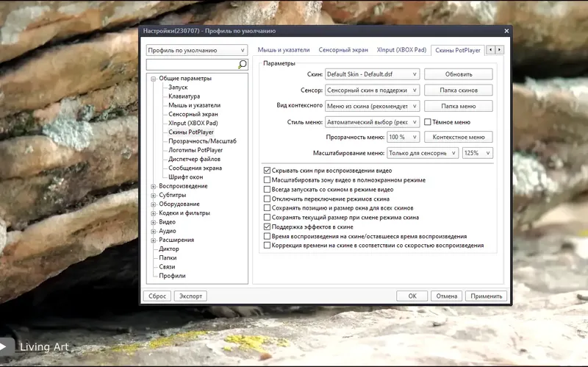Click the Контекстное меню button

click(x=458, y=137)
